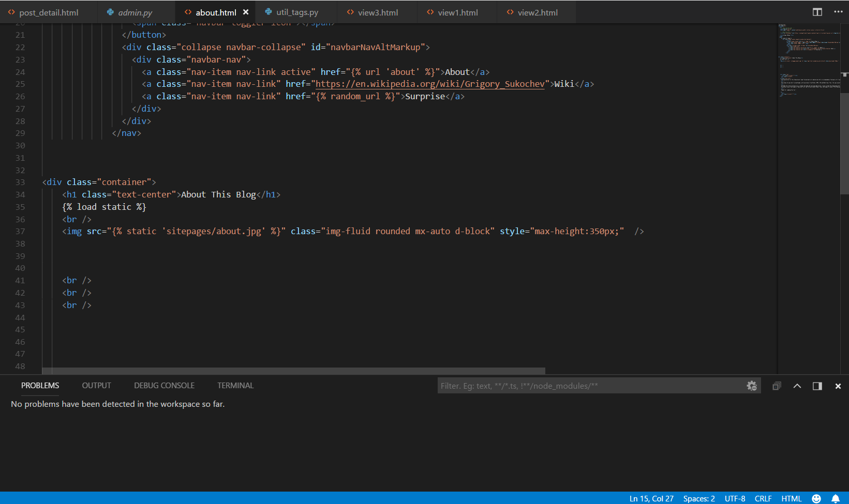Screen dimensions: 849x504
Task: Click the HTML icon on view1.html tab
Action: pos(430,12)
